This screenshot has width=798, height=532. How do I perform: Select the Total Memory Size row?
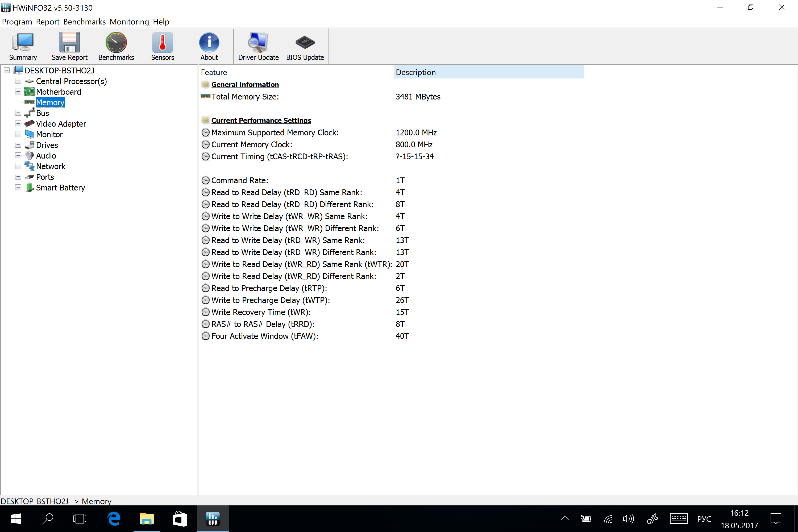pos(392,97)
